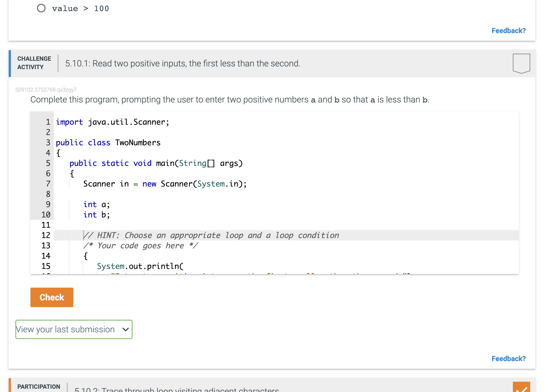The image size is (553, 392).
Task: Open the top "Feedback?" link
Action: click(508, 31)
